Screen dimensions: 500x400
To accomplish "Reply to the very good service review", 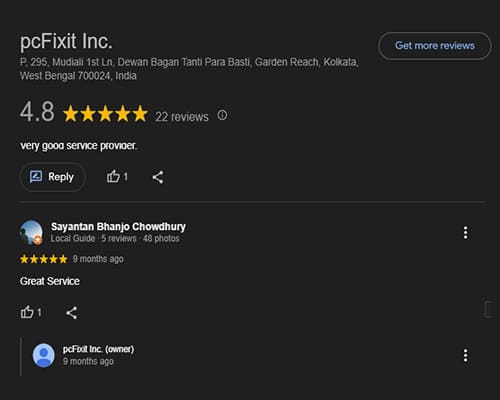I will (x=52, y=177).
